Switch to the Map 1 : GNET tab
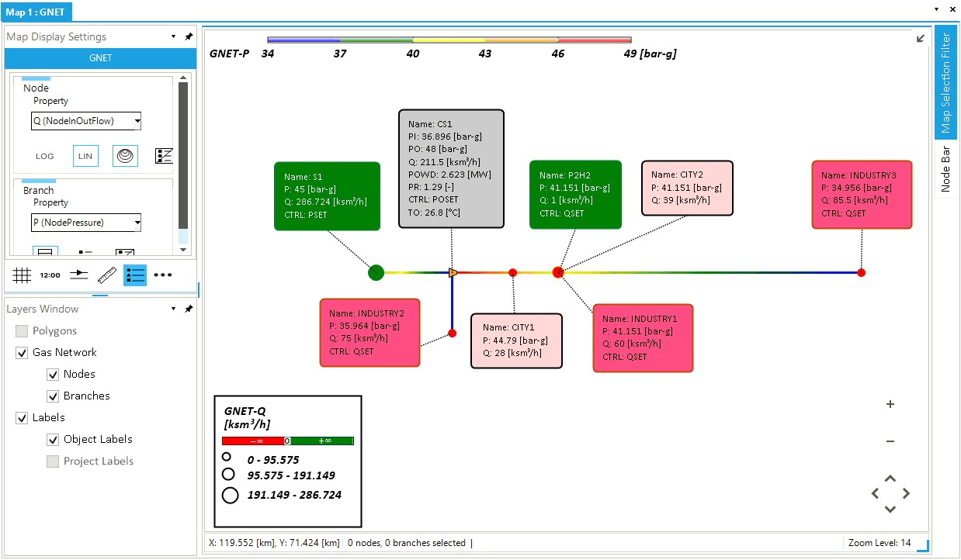Screen dimensions: 961x560 36,12
